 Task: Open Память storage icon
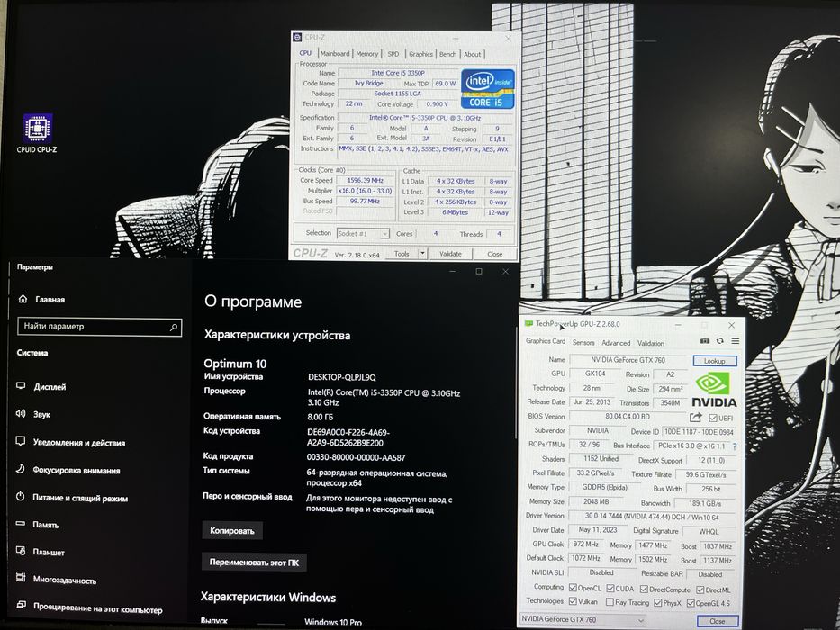21,524
